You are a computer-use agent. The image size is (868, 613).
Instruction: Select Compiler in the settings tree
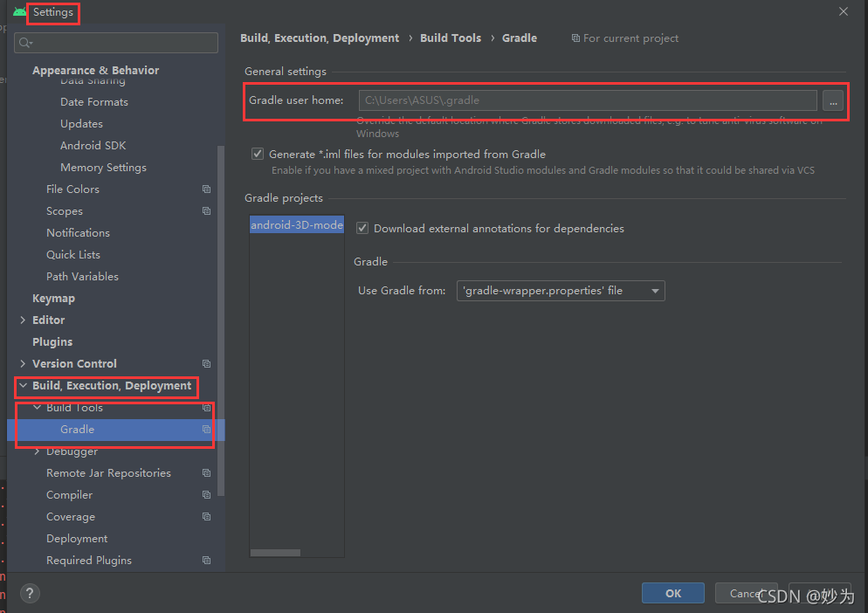(69, 495)
